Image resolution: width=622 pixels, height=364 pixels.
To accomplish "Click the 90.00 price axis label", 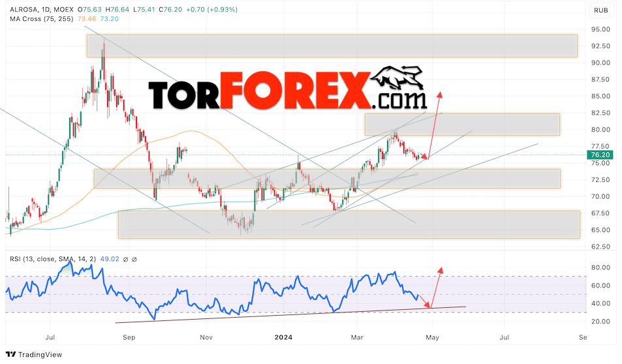I will pos(600,63).
